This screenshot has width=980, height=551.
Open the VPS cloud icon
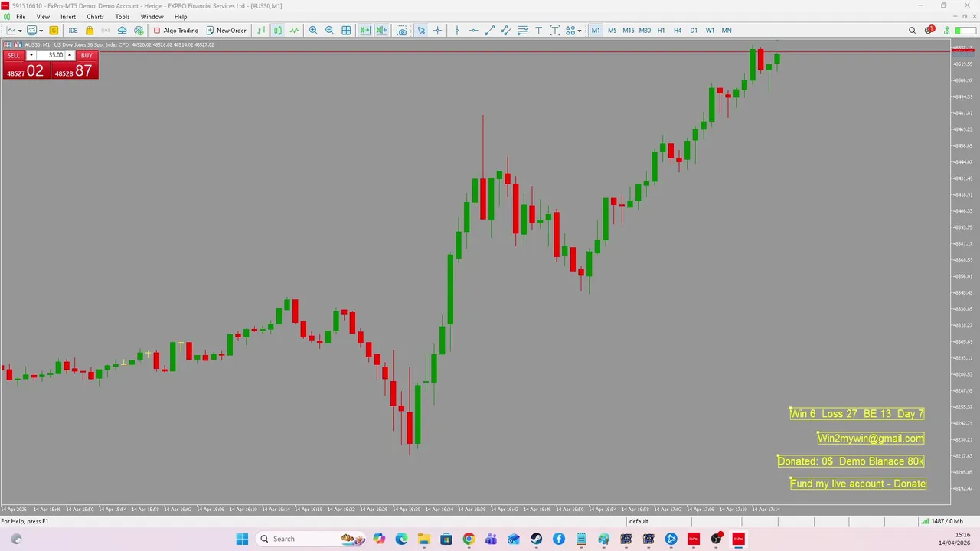(x=122, y=31)
